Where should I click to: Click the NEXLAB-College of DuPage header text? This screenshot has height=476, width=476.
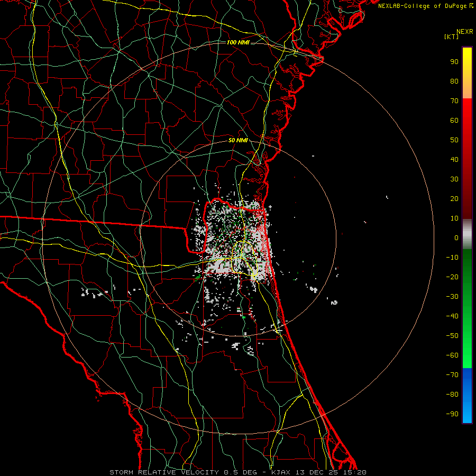(425, 6)
